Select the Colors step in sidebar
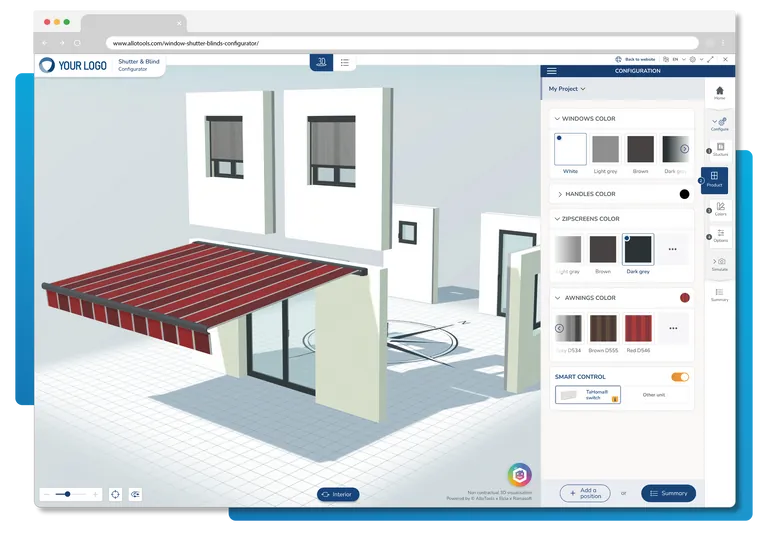The width and height of the screenshot is (768, 533). [x=720, y=208]
